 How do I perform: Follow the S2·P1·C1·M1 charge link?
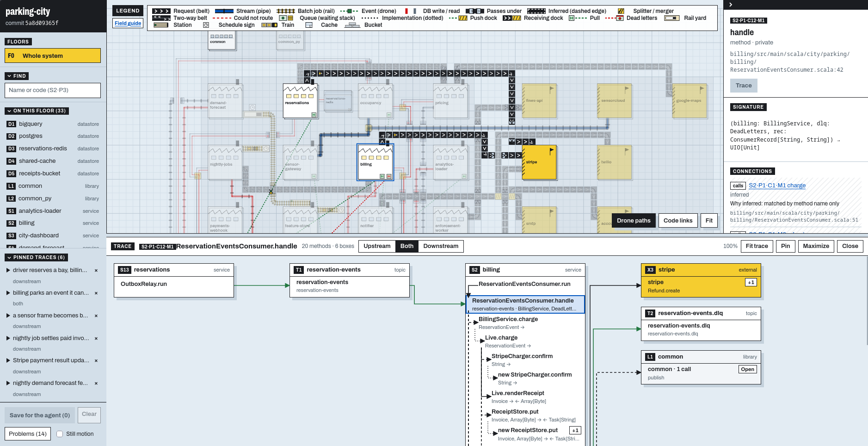tap(777, 186)
